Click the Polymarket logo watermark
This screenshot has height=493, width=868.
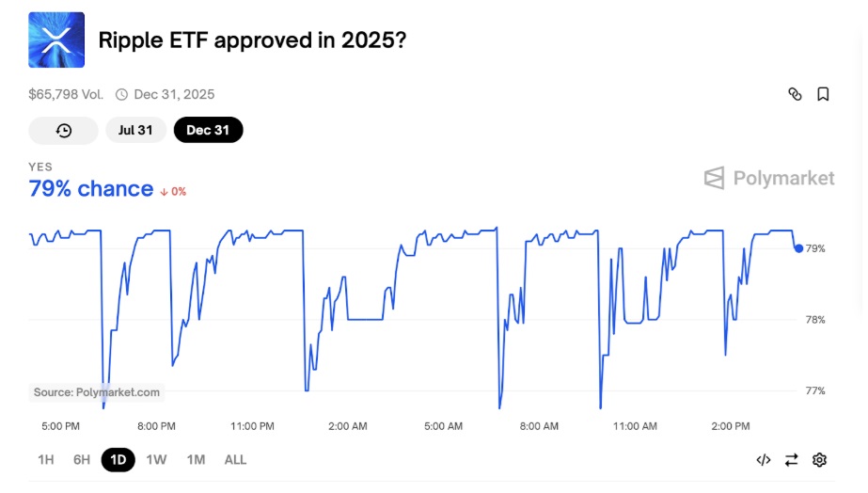(x=769, y=178)
